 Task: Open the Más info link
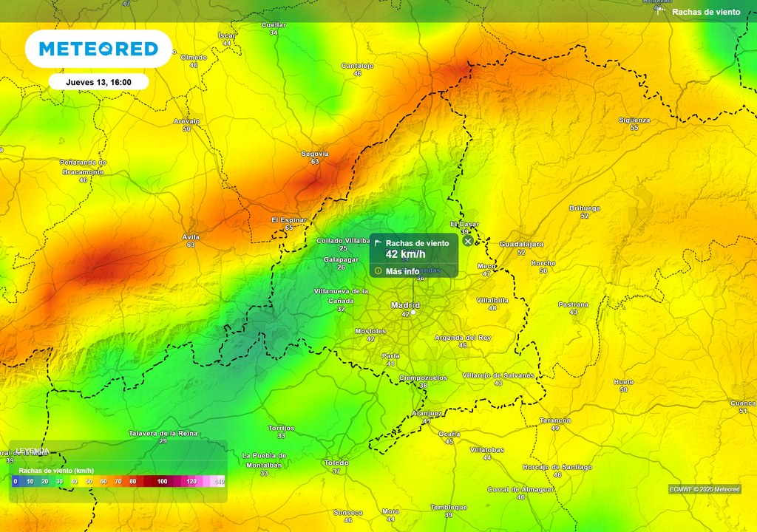pos(402,271)
